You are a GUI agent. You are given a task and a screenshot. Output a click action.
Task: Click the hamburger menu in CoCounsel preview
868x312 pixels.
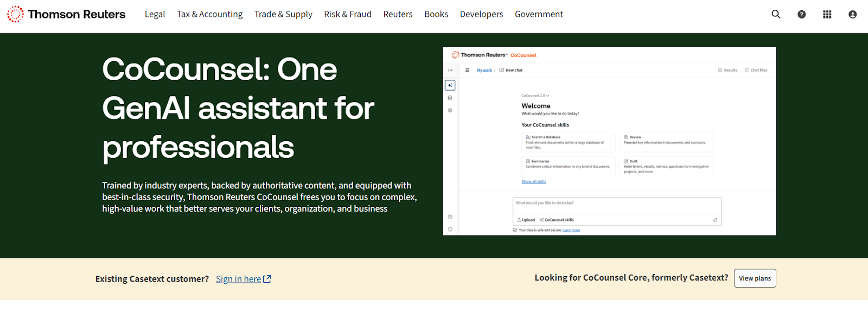tap(467, 70)
